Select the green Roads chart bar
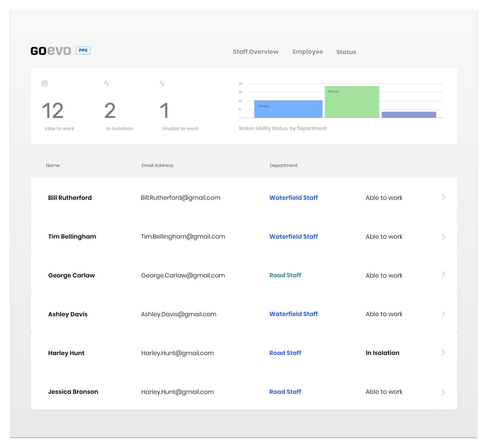Screen dimensions: 489x448 [x=352, y=102]
